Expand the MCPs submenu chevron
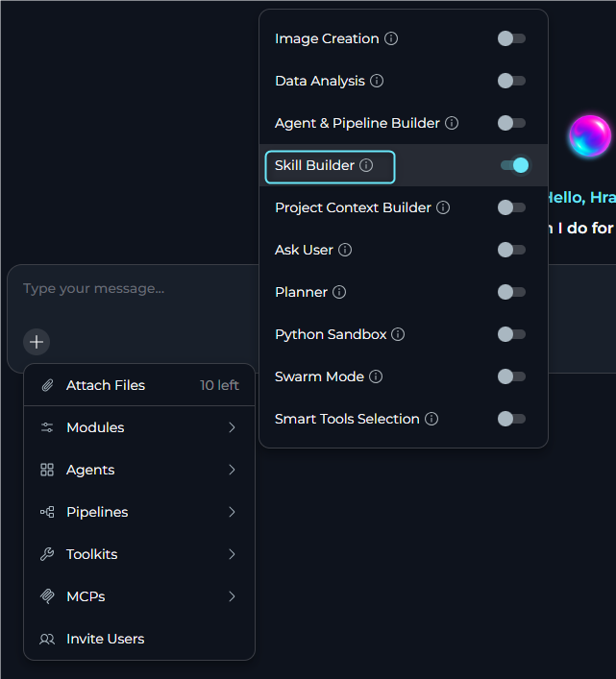This screenshot has height=679, width=616. pyautogui.click(x=232, y=596)
